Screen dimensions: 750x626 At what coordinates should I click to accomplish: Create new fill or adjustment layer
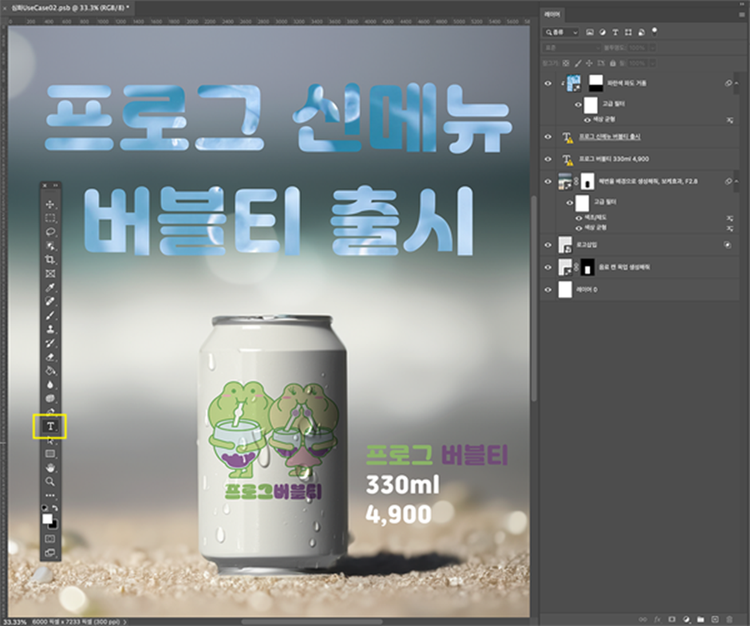coord(686,619)
